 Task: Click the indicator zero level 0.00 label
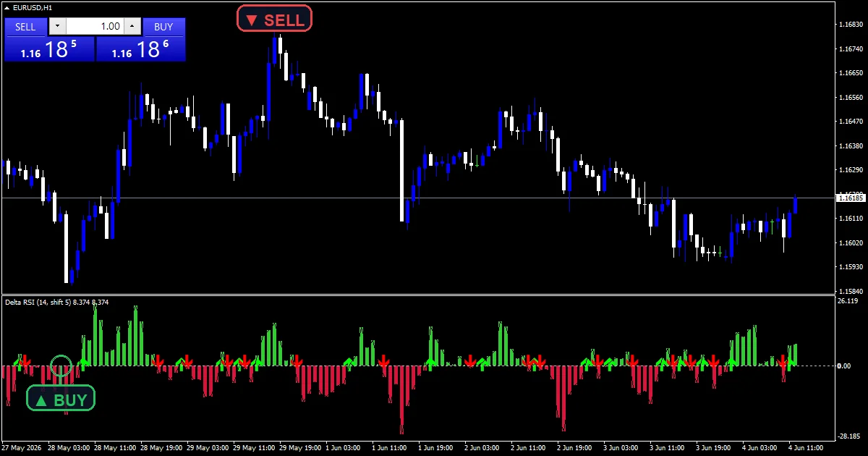coord(844,366)
